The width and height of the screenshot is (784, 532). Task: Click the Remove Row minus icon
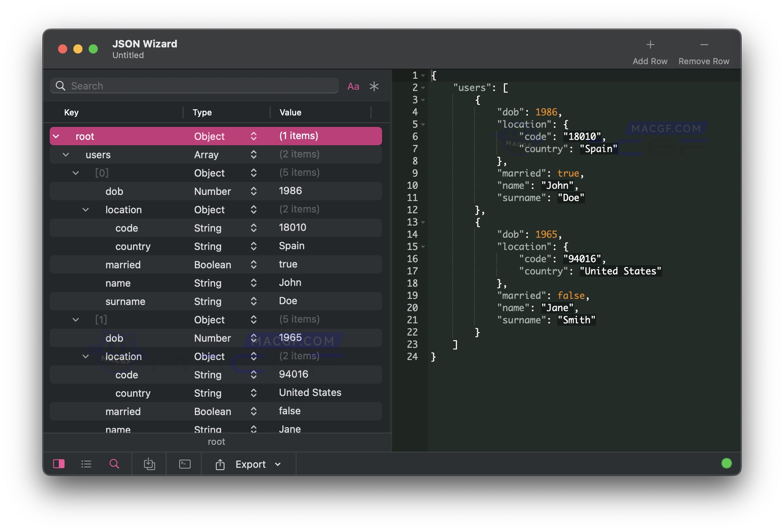click(x=704, y=45)
